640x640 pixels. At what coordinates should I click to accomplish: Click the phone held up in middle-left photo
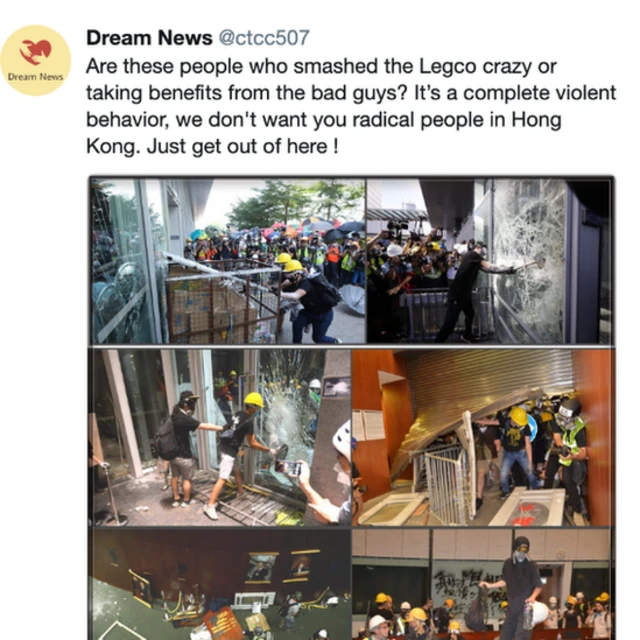click(x=288, y=468)
